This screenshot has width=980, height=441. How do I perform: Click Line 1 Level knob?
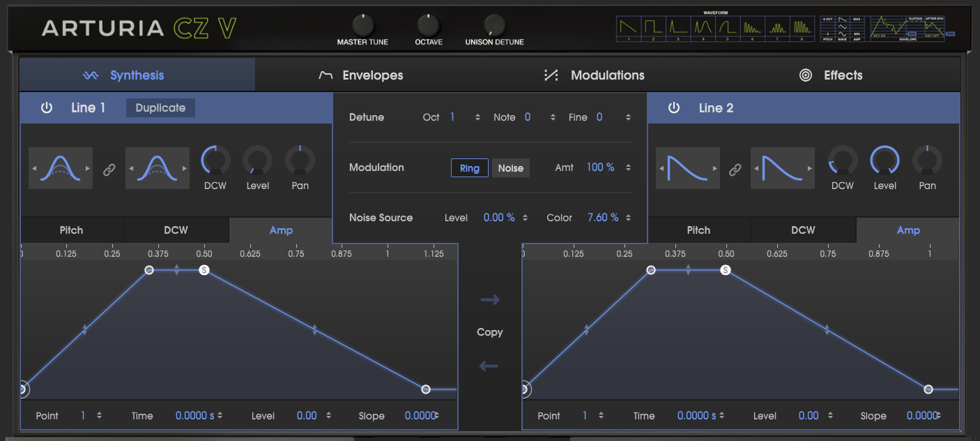click(257, 161)
